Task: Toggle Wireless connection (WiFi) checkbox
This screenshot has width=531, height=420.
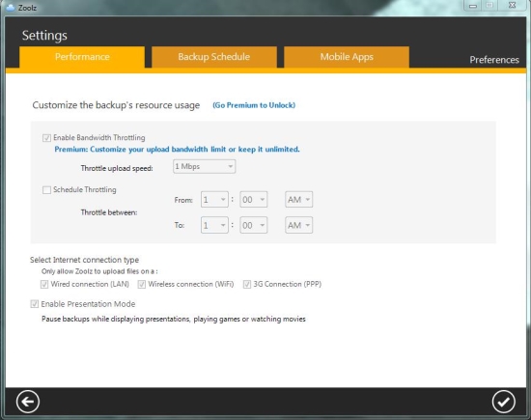Action: pos(142,284)
